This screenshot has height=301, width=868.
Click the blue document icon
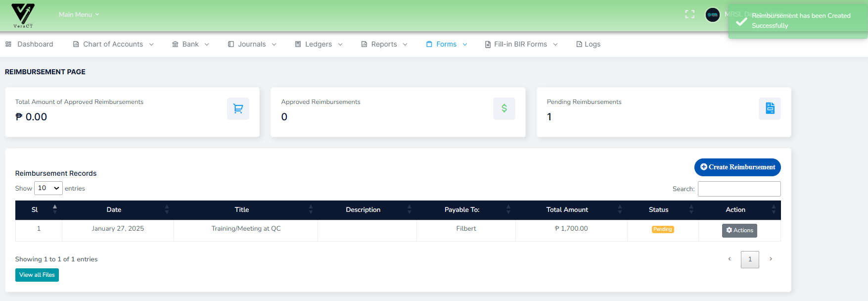[x=770, y=108]
